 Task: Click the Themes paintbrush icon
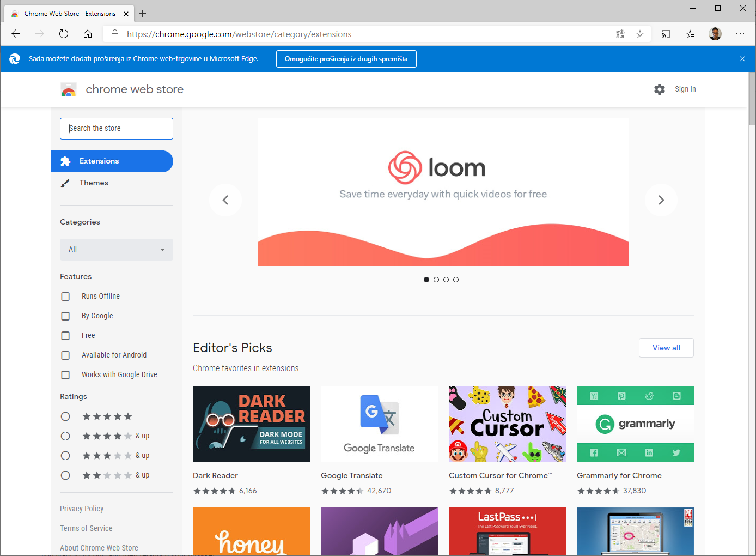(x=65, y=183)
